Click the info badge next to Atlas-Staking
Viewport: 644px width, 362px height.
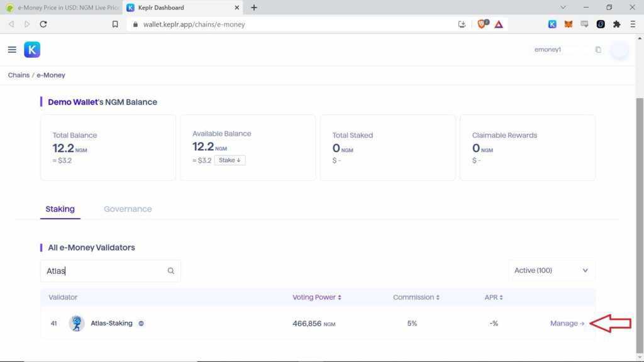point(141,324)
